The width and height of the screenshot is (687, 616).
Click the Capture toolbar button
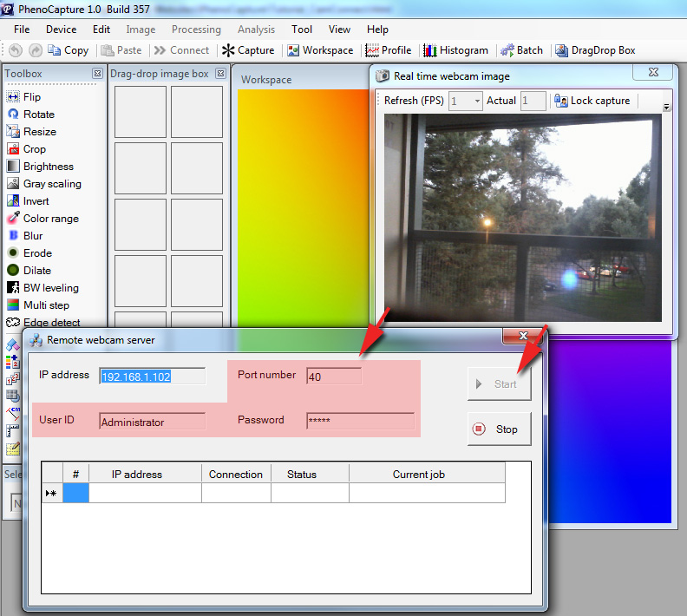(x=248, y=50)
